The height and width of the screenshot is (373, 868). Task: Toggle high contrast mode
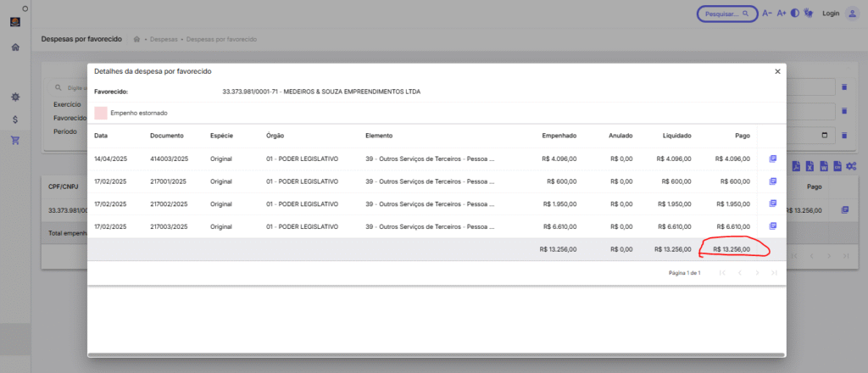(x=795, y=14)
